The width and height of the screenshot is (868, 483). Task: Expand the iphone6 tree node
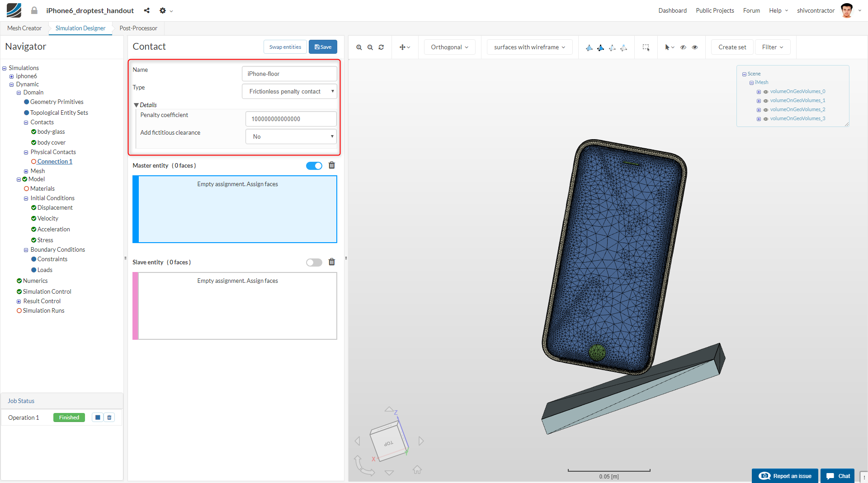11,76
